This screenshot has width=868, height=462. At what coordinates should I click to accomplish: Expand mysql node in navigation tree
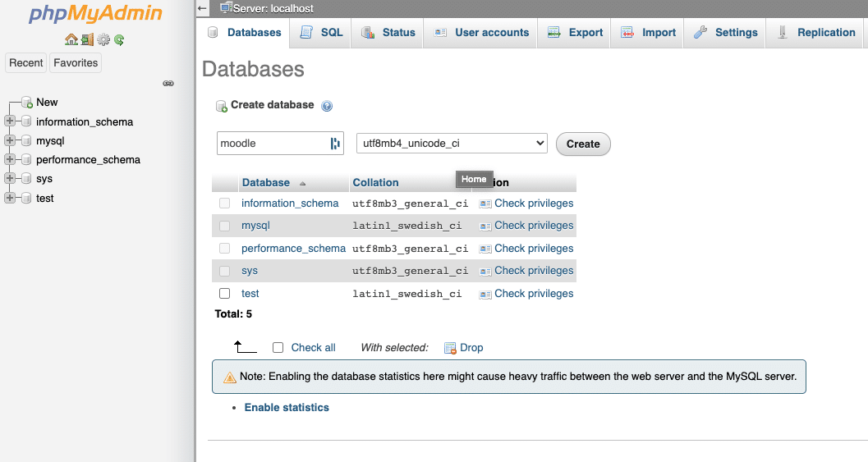9,140
